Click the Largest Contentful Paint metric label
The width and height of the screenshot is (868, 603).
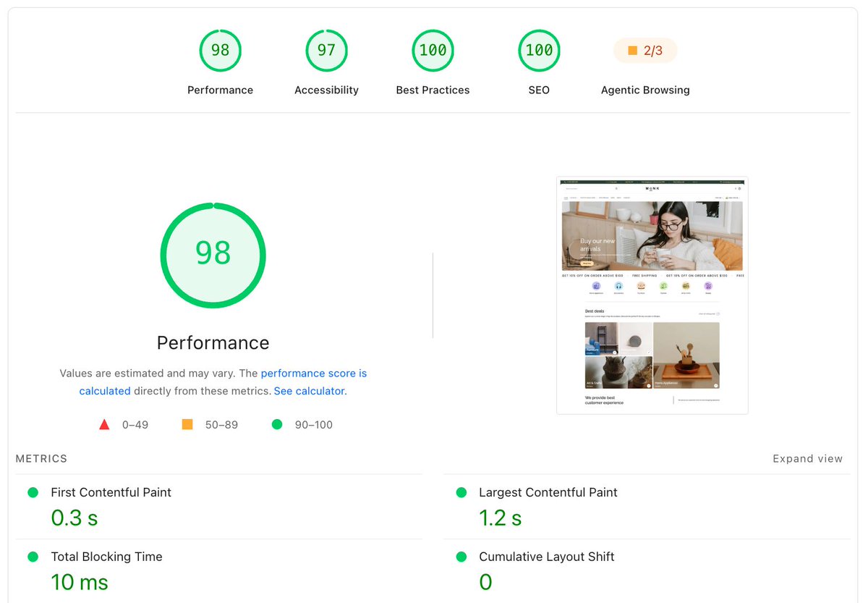[548, 492]
